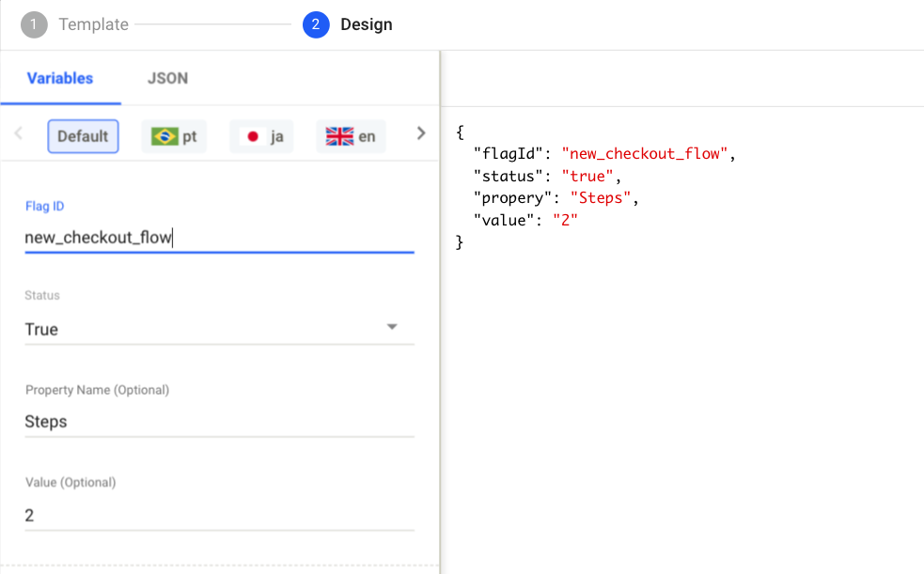Switch to the JSON tab

(166, 78)
